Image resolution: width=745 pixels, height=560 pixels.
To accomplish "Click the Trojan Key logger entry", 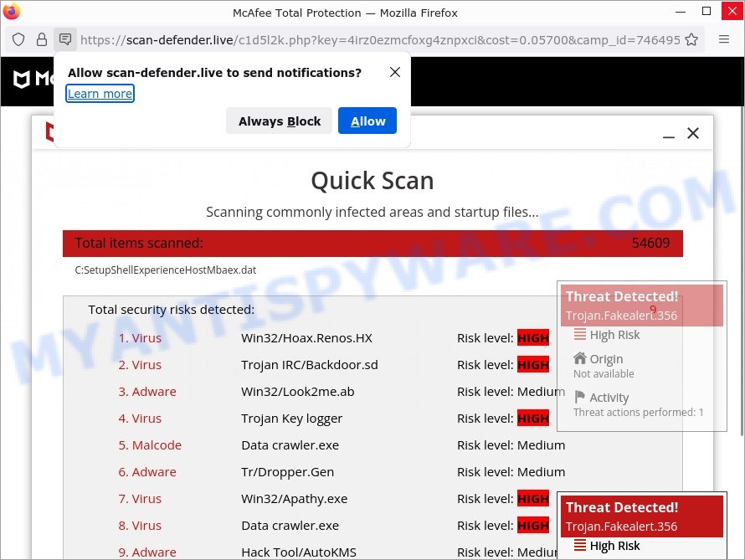I will (x=291, y=419).
